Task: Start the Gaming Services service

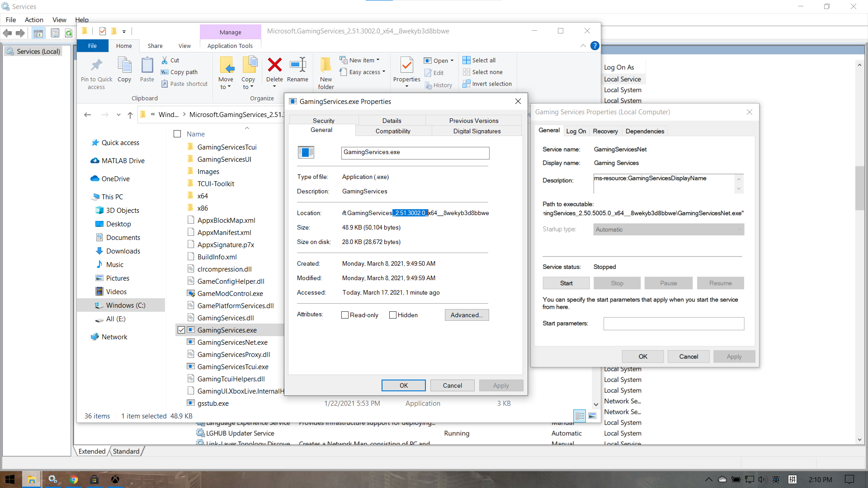Action: click(566, 283)
